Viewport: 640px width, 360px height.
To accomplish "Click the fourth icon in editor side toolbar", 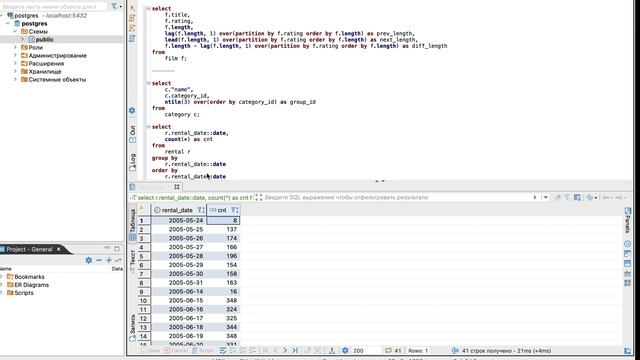I will pos(132,38).
